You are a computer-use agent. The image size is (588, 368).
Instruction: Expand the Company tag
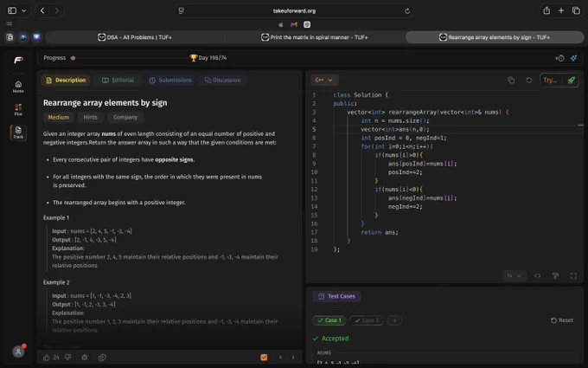(125, 117)
